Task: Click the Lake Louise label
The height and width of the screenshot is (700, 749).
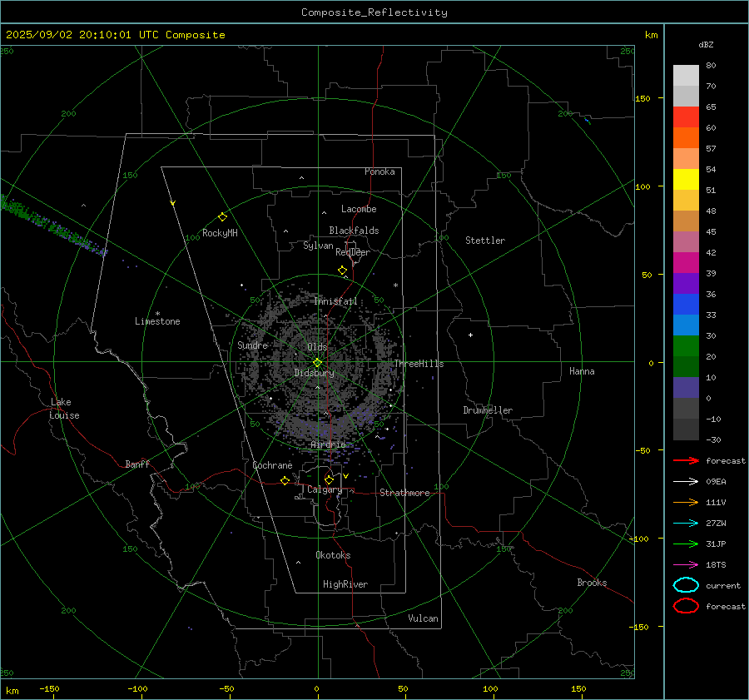Action: (63, 409)
